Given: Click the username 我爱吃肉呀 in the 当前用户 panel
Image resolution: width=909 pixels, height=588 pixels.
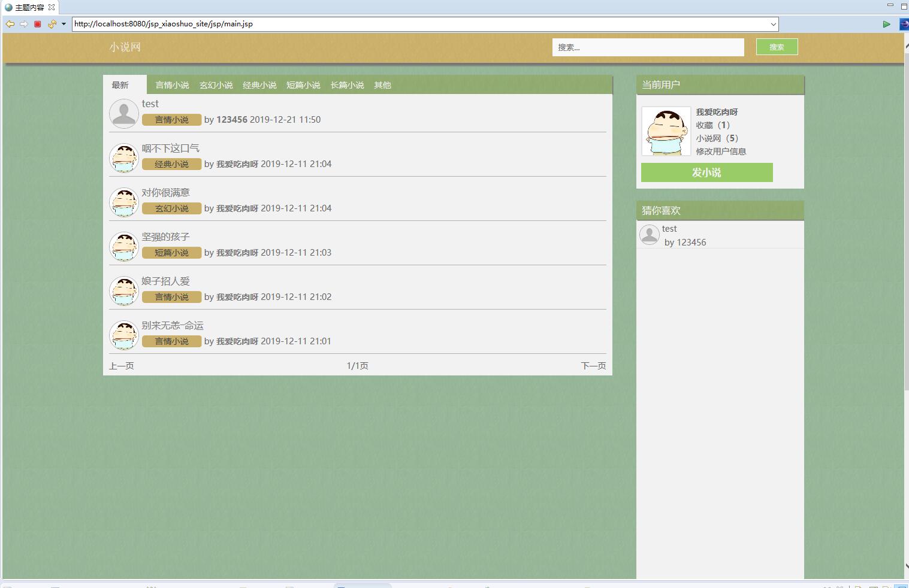Looking at the screenshot, I should (717, 112).
